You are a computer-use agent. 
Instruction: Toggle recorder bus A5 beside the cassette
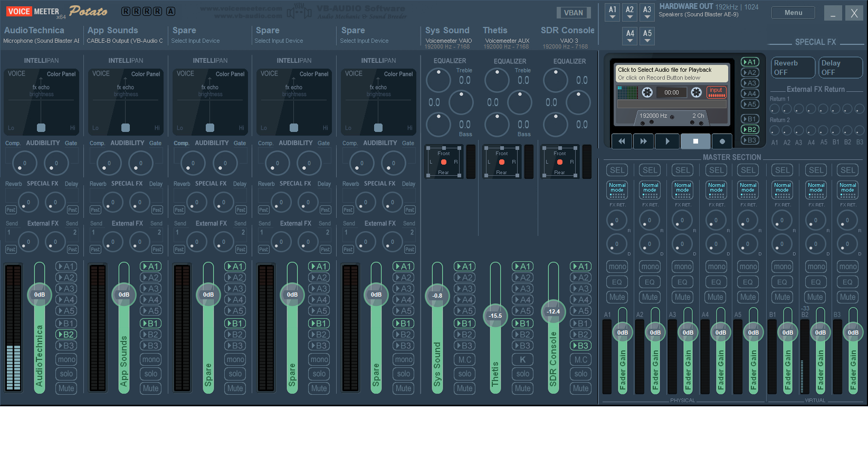point(750,104)
